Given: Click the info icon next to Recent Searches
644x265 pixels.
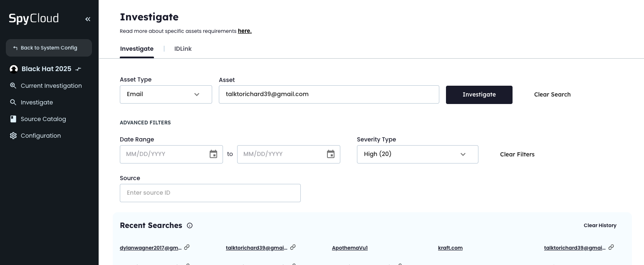Looking at the screenshot, I should pyautogui.click(x=189, y=225).
